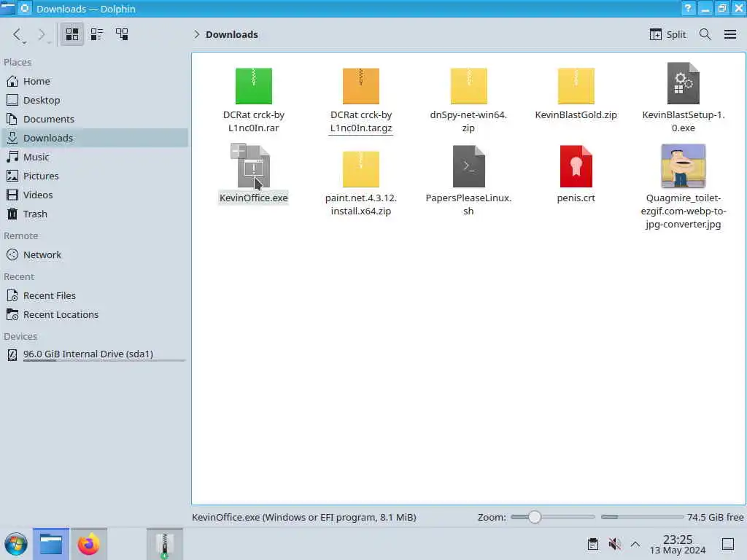Click the KevinBlastGold.zip filename label
The height and width of the screenshot is (560, 747).
576,114
